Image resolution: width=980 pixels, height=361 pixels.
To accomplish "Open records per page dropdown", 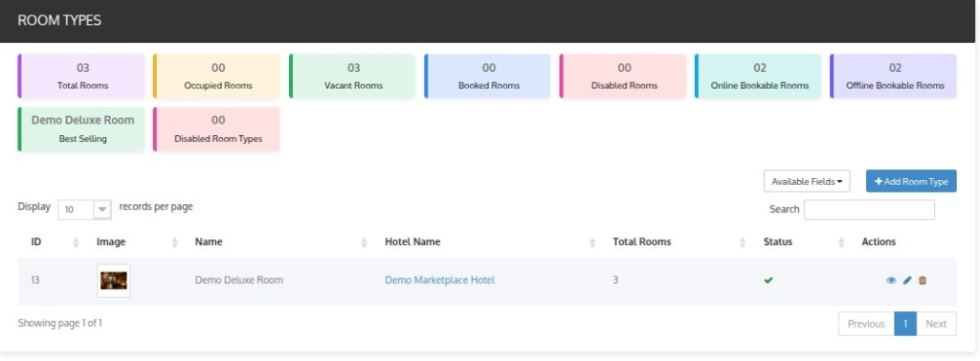I will (84, 210).
